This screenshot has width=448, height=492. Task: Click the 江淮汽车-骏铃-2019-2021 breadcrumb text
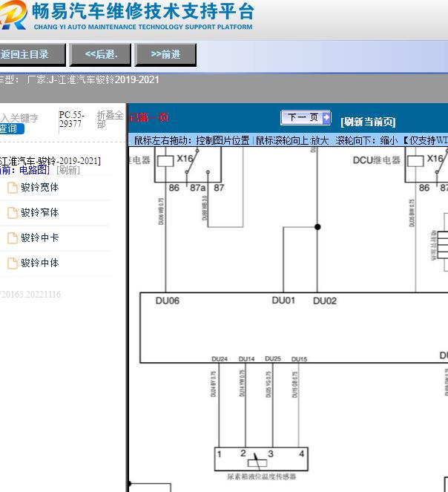tap(50, 161)
